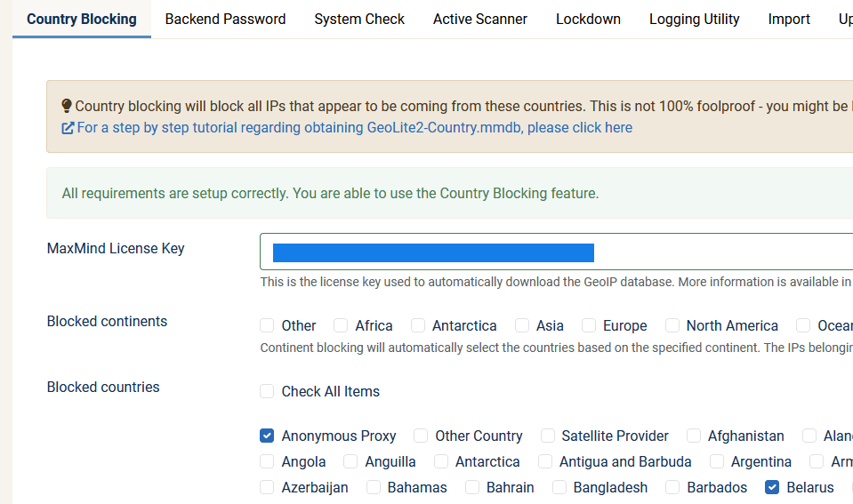Check the Afghanistan country box
Image resolution: width=853 pixels, height=504 pixels.
694,436
